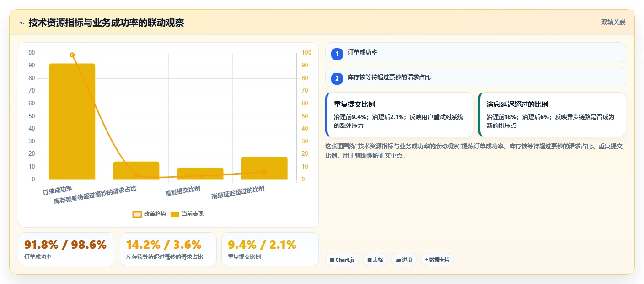Click the 订单成功率 bar in chart

click(x=72, y=121)
